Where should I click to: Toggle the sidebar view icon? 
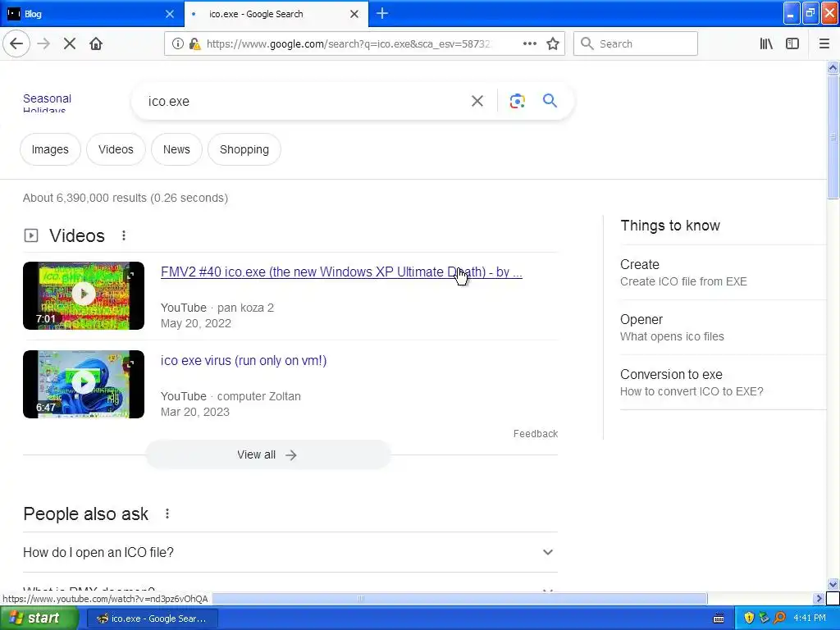coord(792,43)
